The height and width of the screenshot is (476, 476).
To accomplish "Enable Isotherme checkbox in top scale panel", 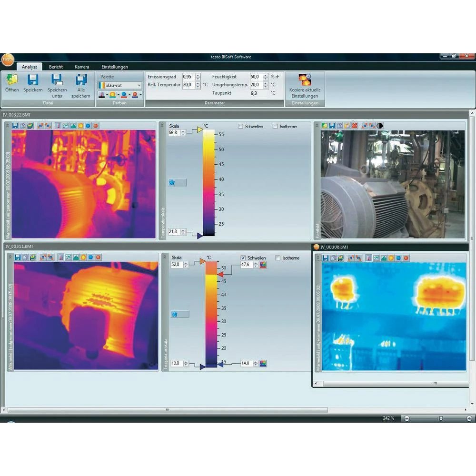I will coord(275,126).
